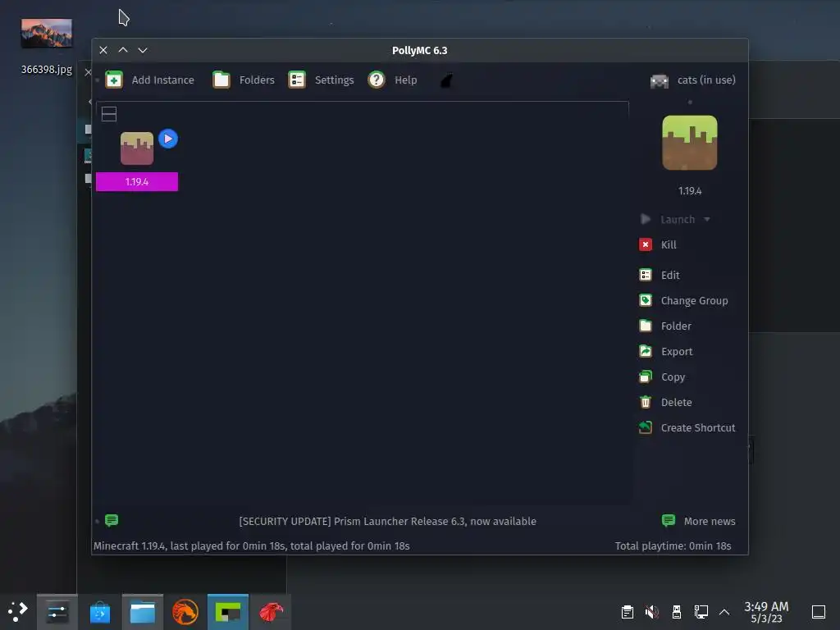This screenshot has width=840, height=630.
Task: Click the muted volume tray icon
Action: [x=652, y=612]
